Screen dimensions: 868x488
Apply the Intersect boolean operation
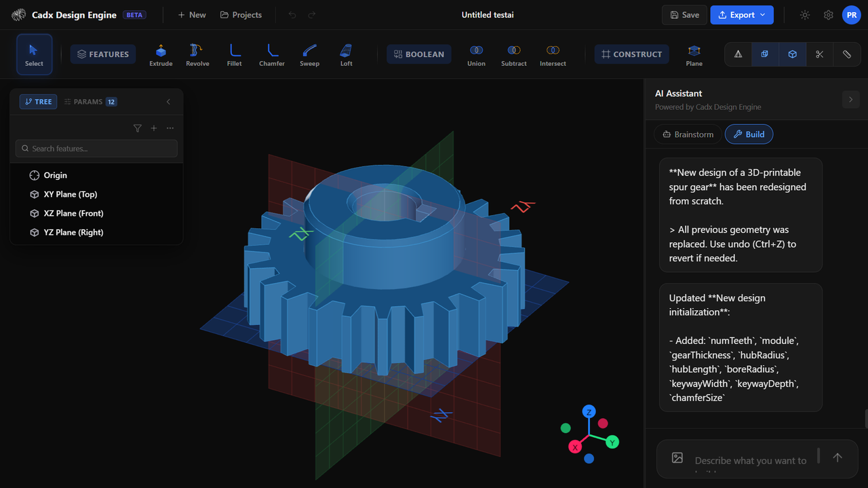[x=553, y=54]
